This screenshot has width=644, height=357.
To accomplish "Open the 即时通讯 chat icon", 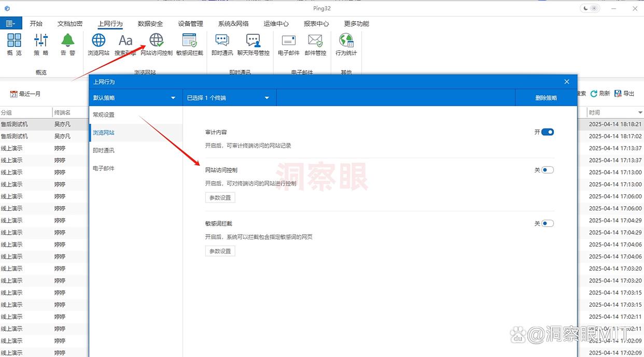I will pyautogui.click(x=222, y=44).
